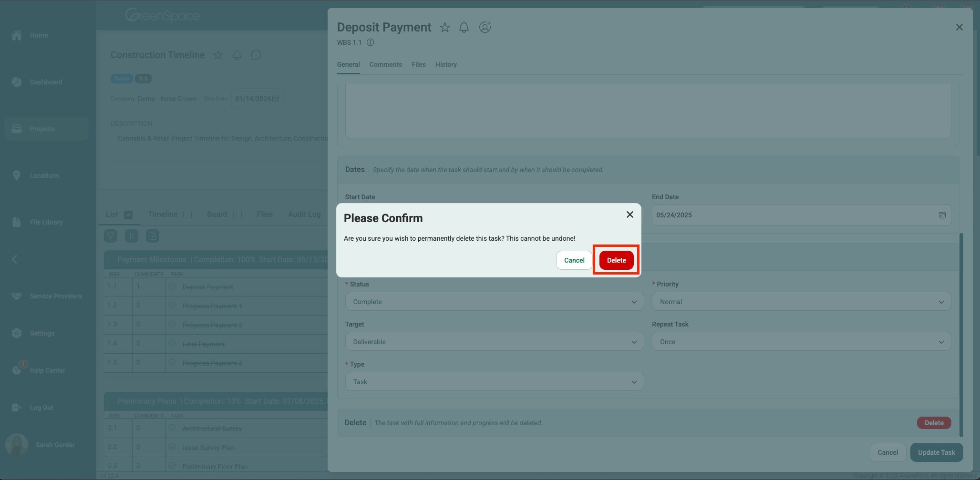Click the GreenSpace logo
980x480 pixels.
point(162,16)
